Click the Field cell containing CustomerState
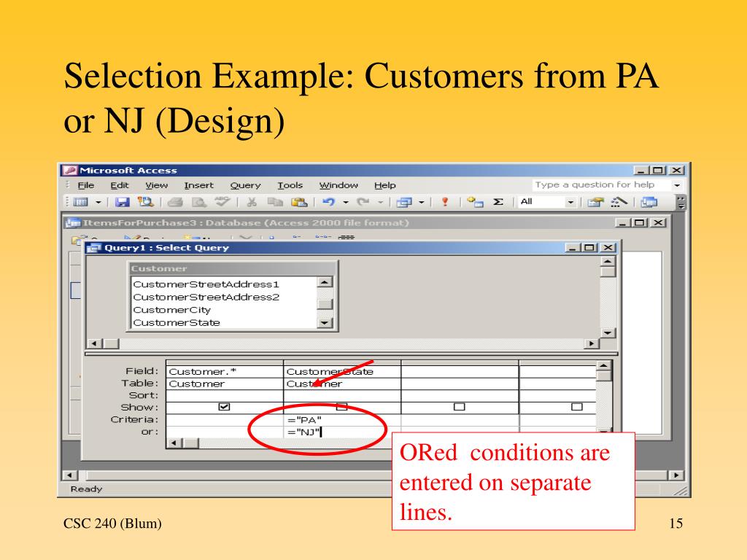The image size is (747, 560). [x=342, y=371]
